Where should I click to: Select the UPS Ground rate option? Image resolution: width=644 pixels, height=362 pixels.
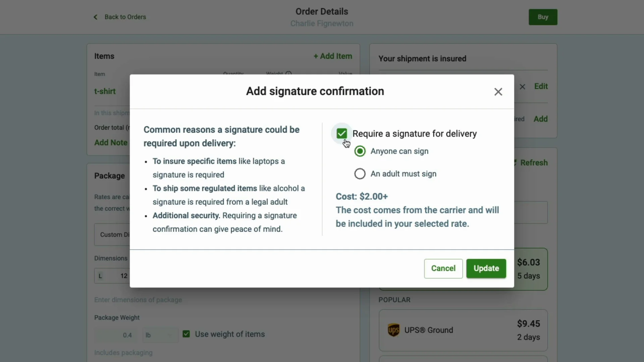click(x=463, y=330)
